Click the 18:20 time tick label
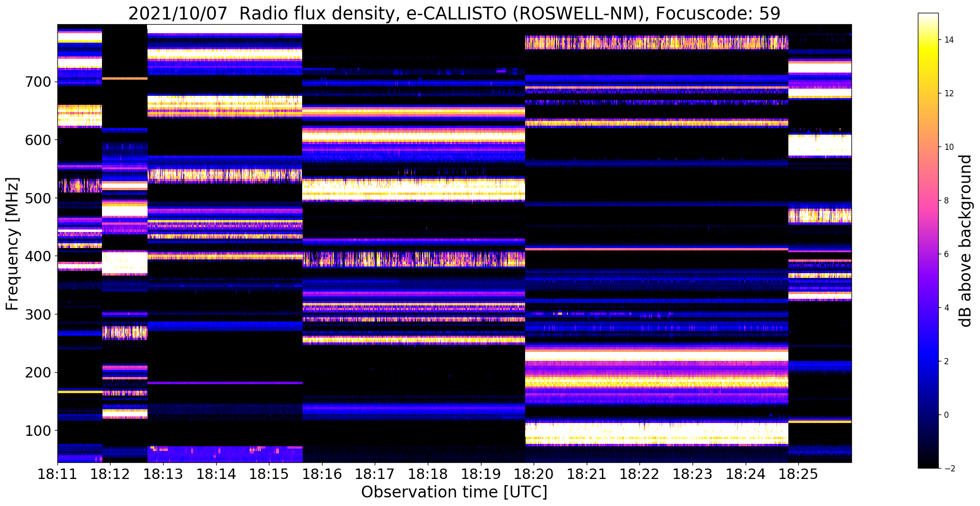The width and height of the screenshot is (980, 506). [534, 473]
